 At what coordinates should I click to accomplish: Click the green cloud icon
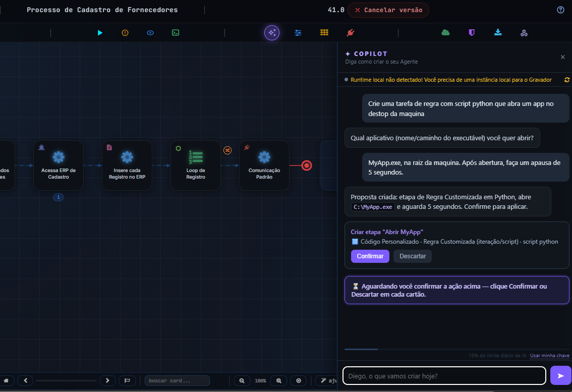click(x=445, y=32)
